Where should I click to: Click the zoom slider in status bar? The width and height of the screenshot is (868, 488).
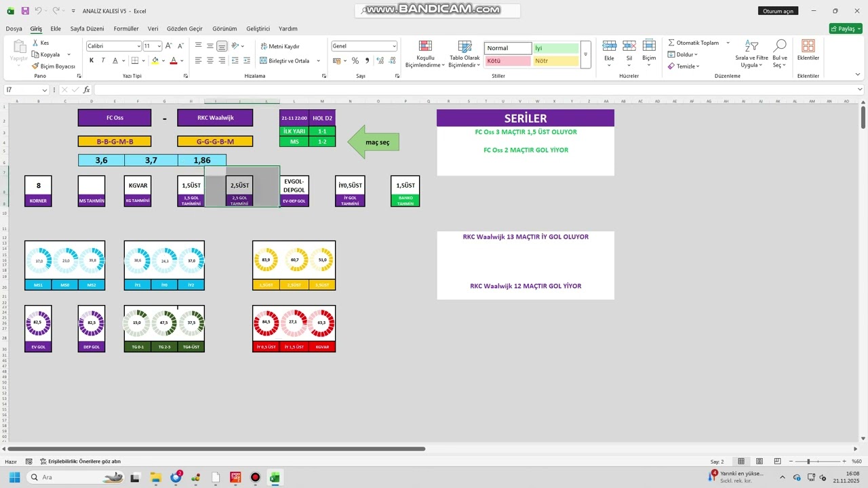tap(819, 462)
